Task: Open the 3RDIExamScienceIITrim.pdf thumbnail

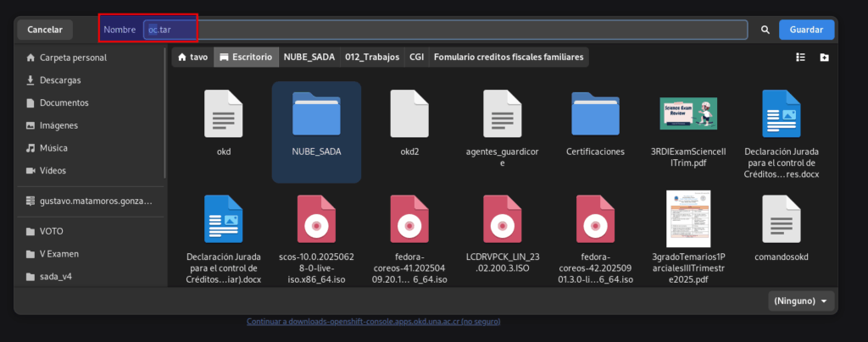Action: point(688,113)
